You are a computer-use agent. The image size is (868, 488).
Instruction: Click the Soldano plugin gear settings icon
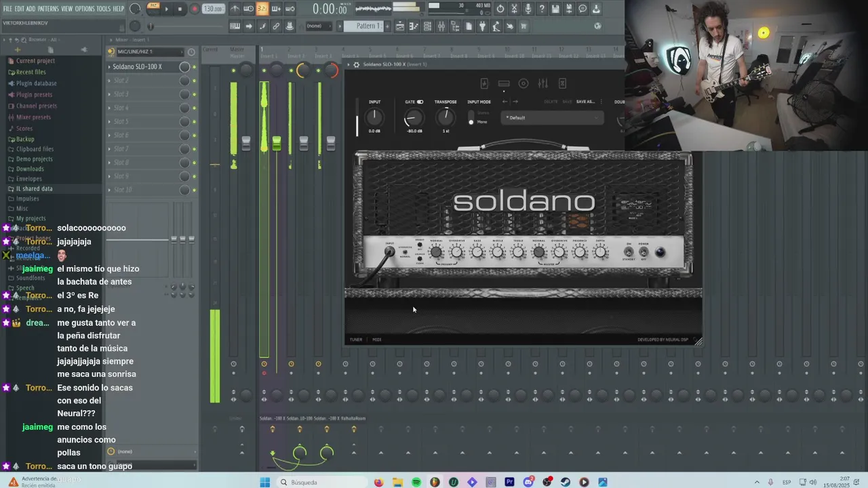coord(357,64)
